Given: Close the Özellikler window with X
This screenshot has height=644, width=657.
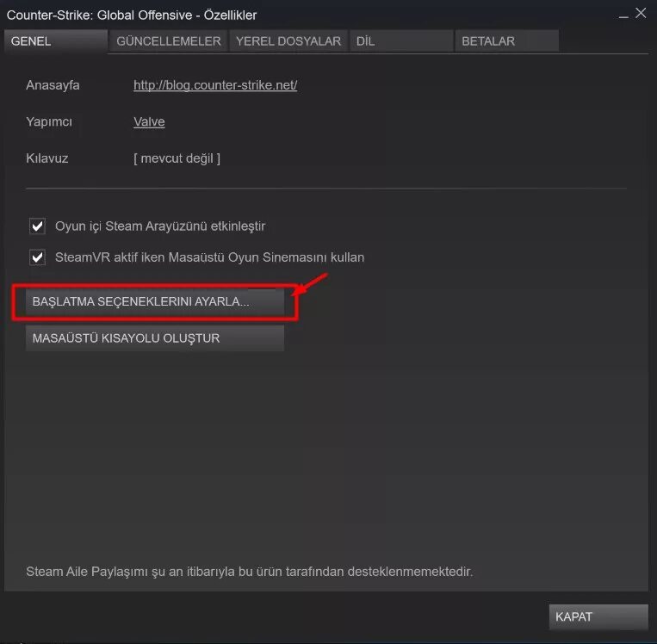Looking at the screenshot, I should click(x=641, y=13).
